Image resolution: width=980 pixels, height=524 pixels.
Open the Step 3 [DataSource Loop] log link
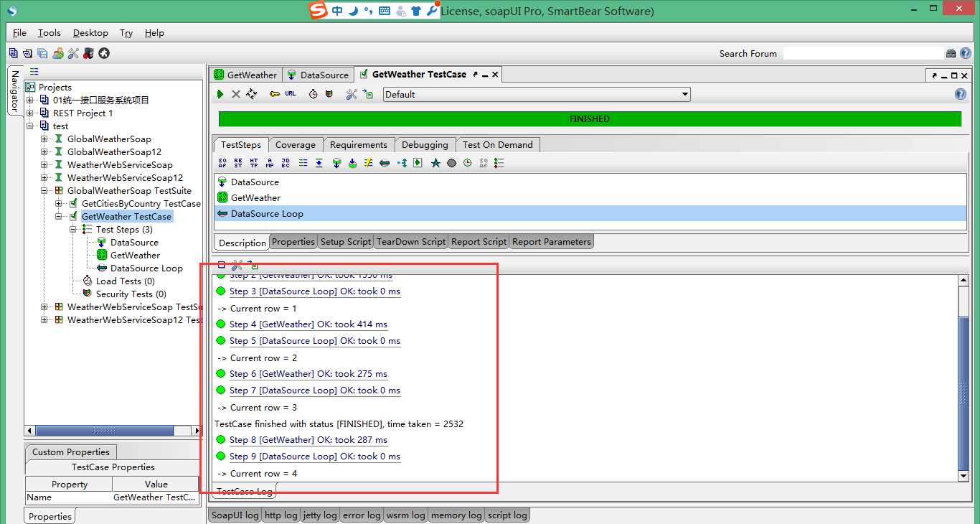click(315, 291)
